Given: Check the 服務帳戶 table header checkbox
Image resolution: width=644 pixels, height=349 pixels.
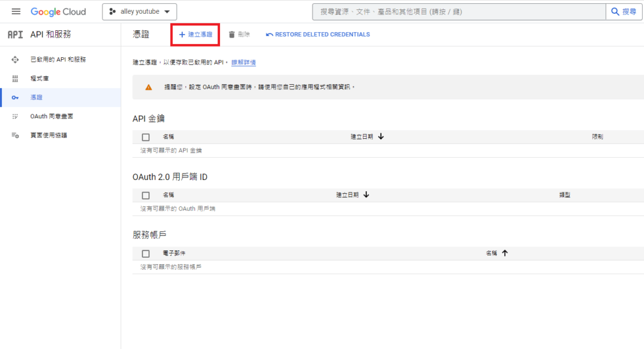Looking at the screenshot, I should (146, 253).
